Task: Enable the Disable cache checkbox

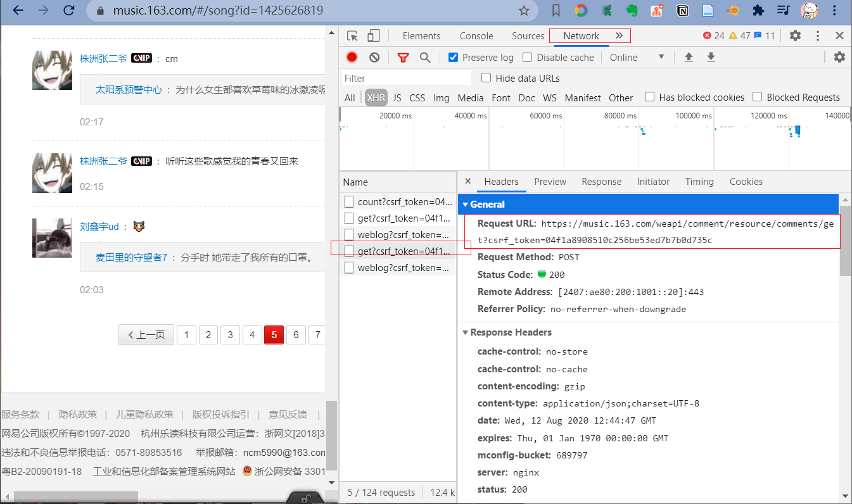Action: tap(527, 58)
